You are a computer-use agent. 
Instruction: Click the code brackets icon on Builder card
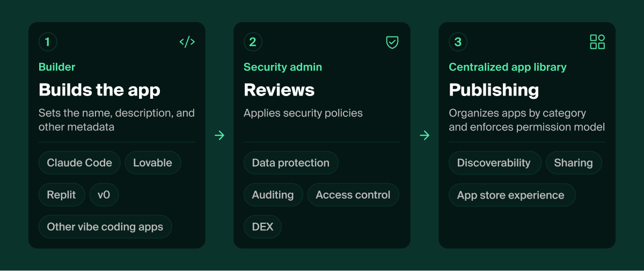187,42
